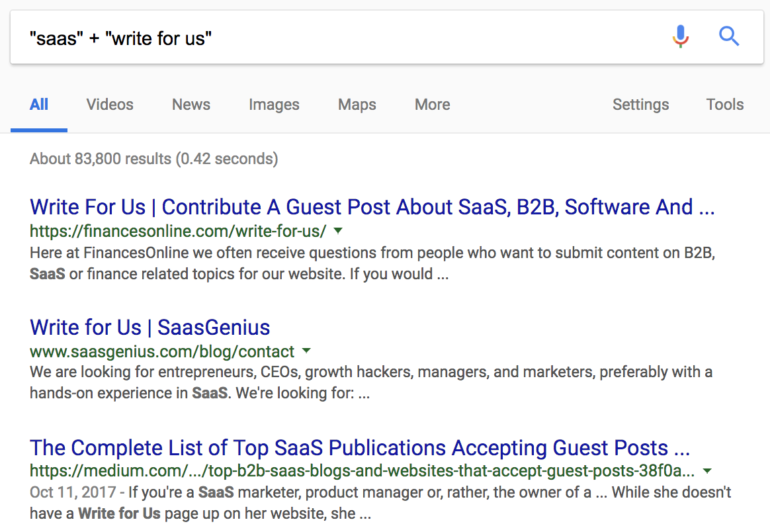Click the microphone voice search icon
Viewport: 770px width, 532px height.
click(x=681, y=36)
